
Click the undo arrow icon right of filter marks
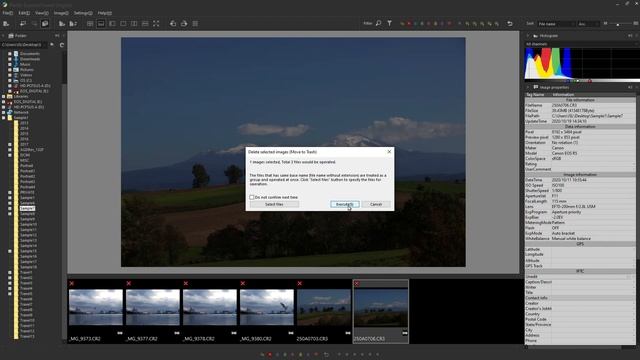(x=510, y=24)
